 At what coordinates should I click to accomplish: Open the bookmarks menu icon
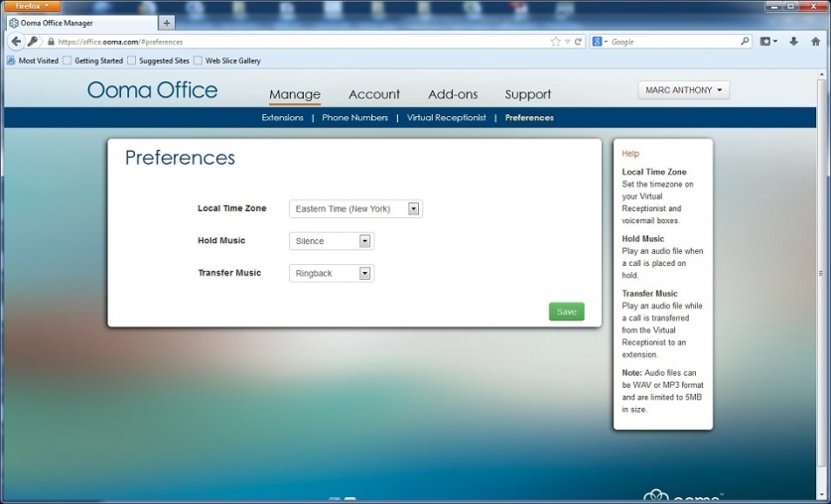coord(768,42)
